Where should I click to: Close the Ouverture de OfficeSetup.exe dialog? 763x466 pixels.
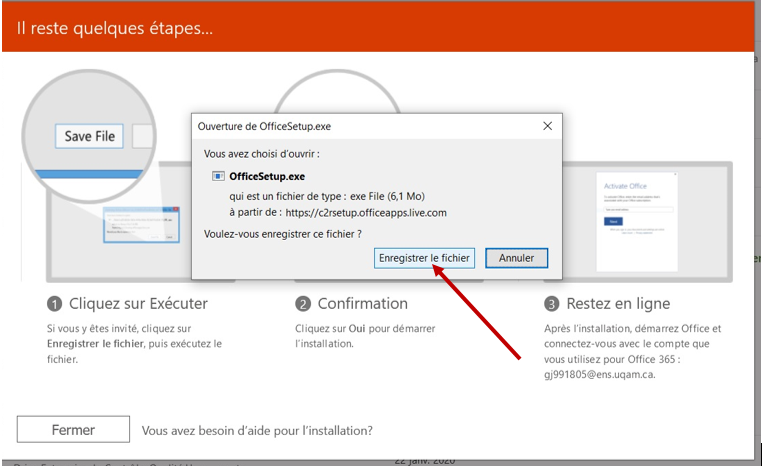point(547,126)
